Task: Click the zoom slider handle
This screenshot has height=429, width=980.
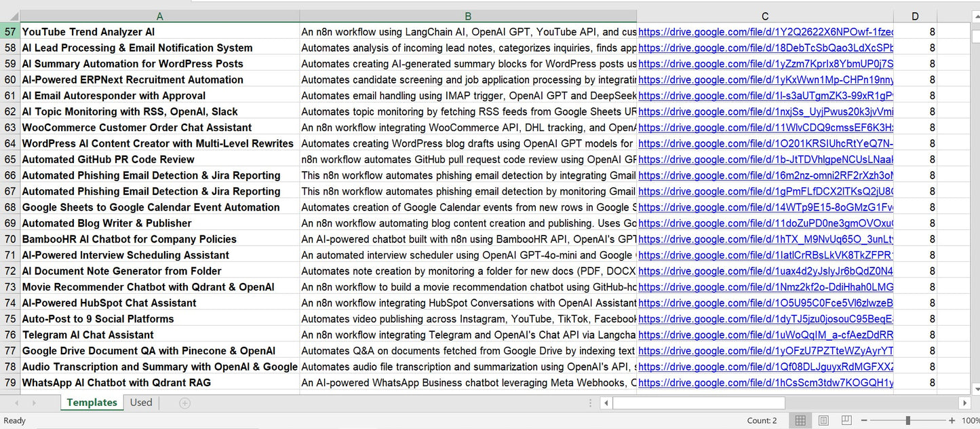Action: [x=907, y=421]
